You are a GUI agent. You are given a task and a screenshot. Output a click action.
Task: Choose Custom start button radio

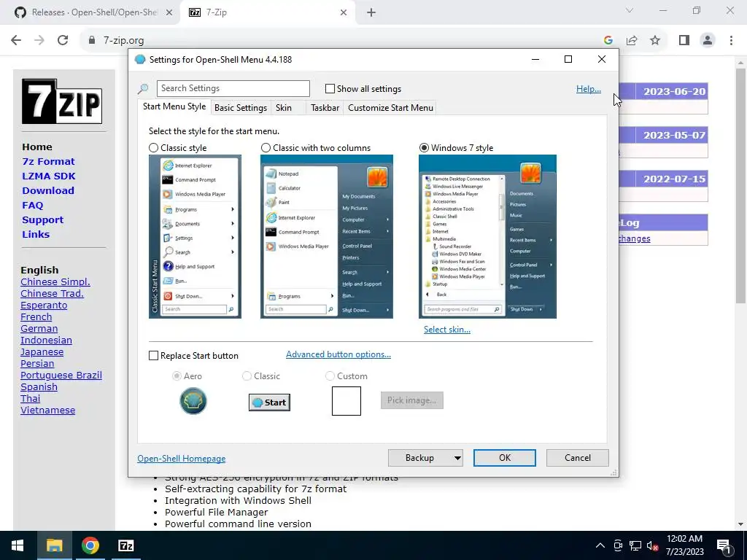pyautogui.click(x=330, y=376)
